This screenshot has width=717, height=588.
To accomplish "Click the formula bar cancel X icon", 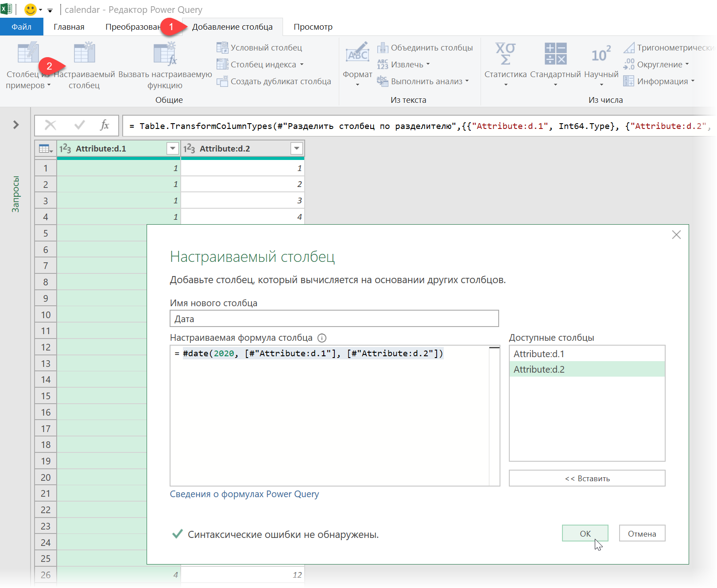I will pyautogui.click(x=50, y=125).
